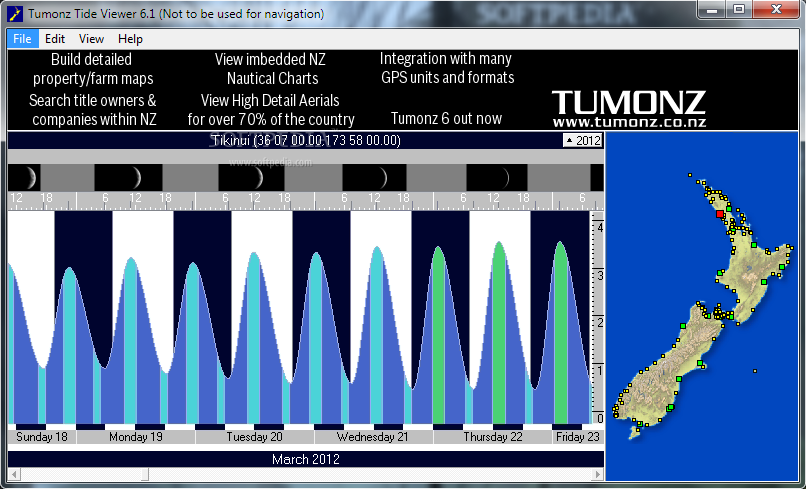Click the green tide peak late Wednesday 21
Viewport: 806px width, 489px height.
438,334
